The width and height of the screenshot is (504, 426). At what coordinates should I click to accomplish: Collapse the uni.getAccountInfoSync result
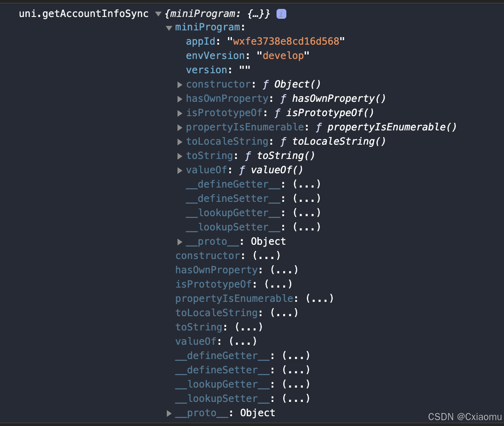click(158, 13)
